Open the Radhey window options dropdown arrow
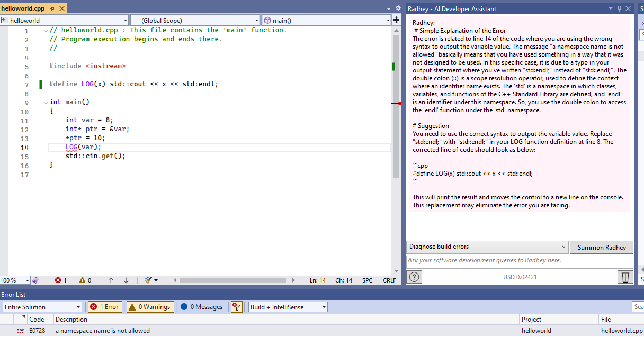 pos(611,8)
